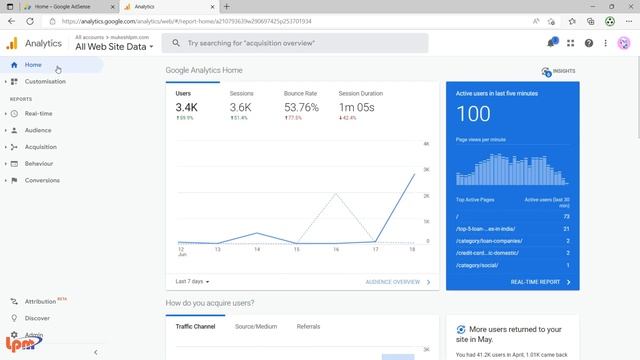Click the /credit-card active page row
640x360 pixels.
pyautogui.click(x=513, y=253)
